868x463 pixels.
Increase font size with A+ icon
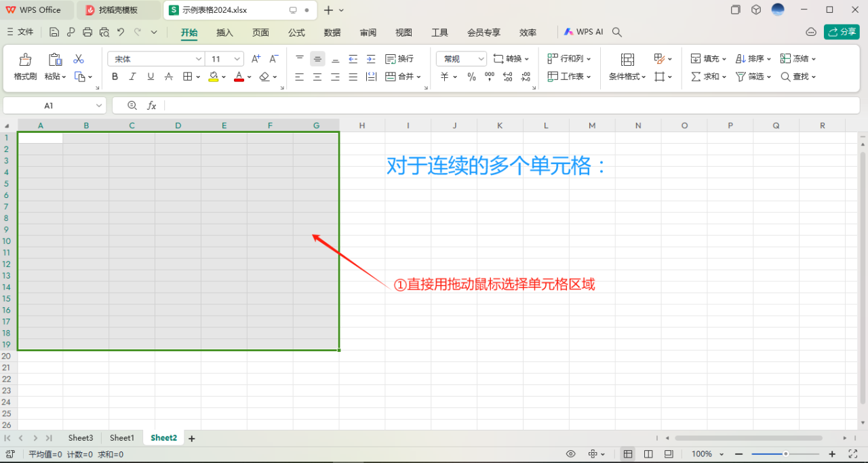click(x=256, y=59)
